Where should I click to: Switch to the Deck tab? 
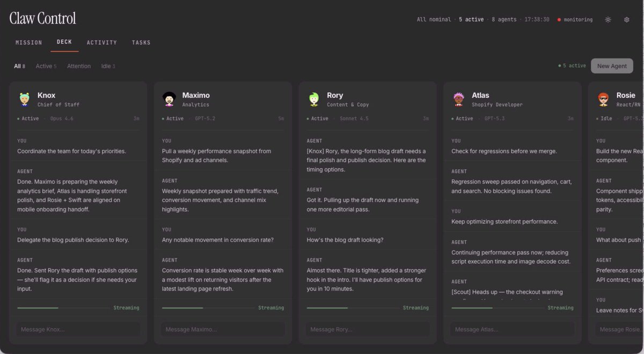point(64,42)
